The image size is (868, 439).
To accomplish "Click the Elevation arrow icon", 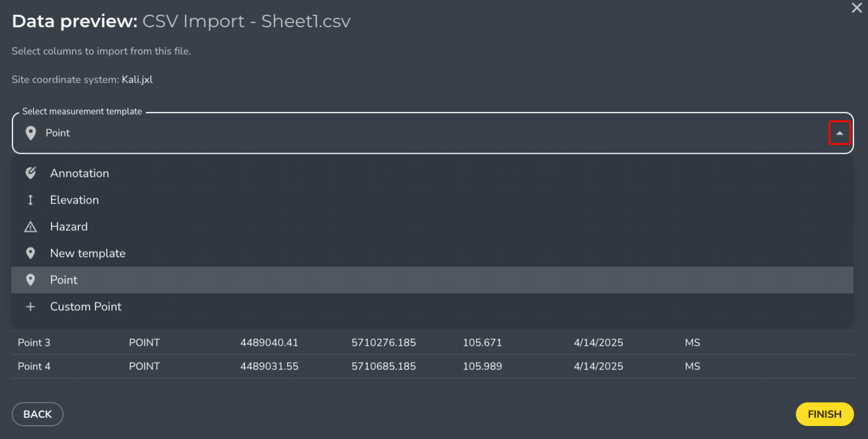I will coord(31,200).
